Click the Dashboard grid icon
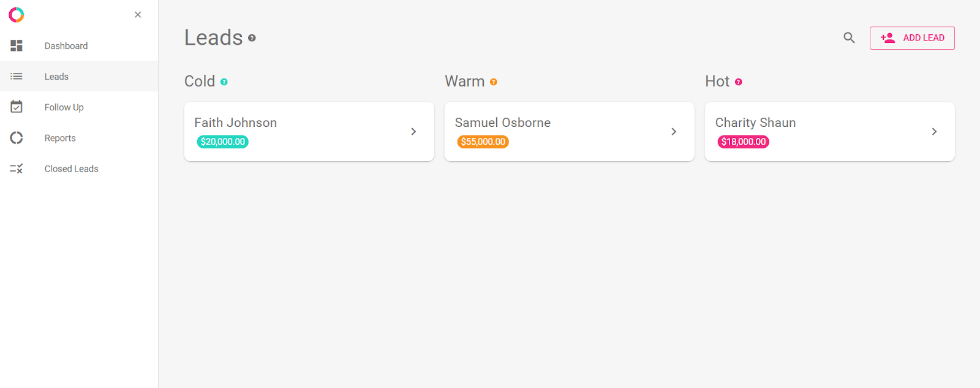This screenshot has width=980, height=388. [x=17, y=45]
